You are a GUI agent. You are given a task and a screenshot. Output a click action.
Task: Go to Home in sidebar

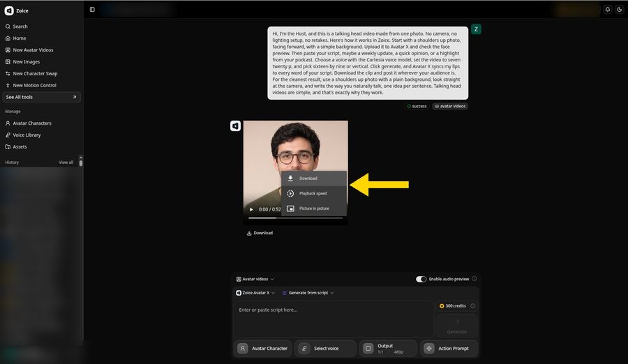pyautogui.click(x=16, y=38)
